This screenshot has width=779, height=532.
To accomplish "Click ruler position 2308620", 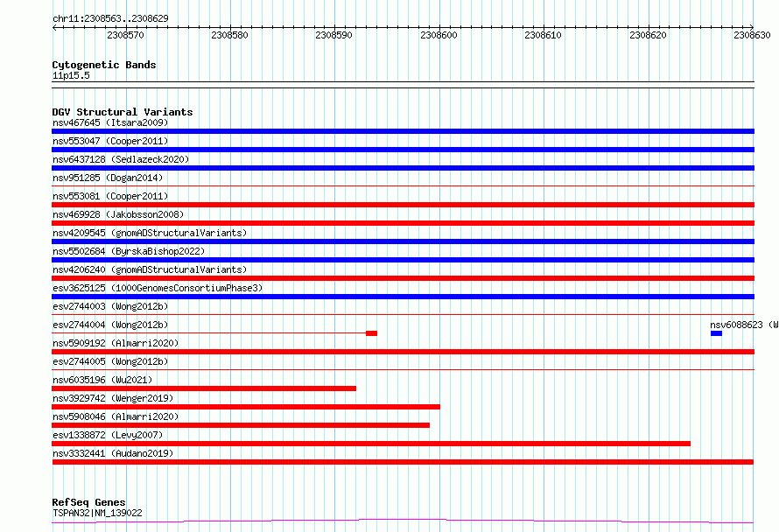I will pyautogui.click(x=648, y=35).
